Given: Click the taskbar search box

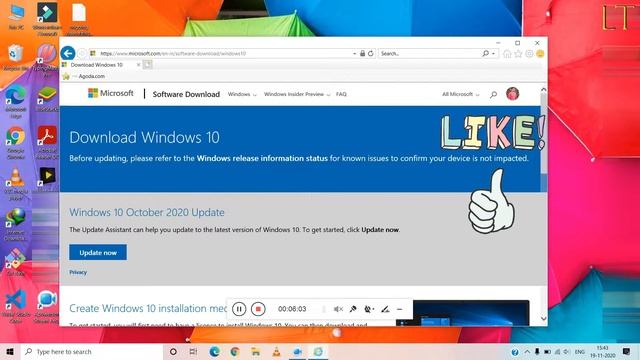Looking at the screenshot, I should pos(91,351).
